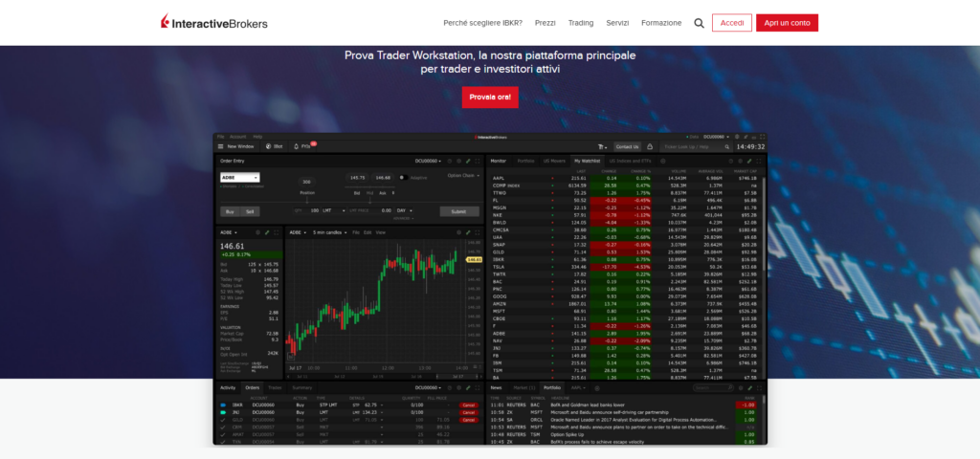Viewport: 980px width, 459px height.
Task: Click the chart's horizontal time scrollbar
Action: point(384,377)
